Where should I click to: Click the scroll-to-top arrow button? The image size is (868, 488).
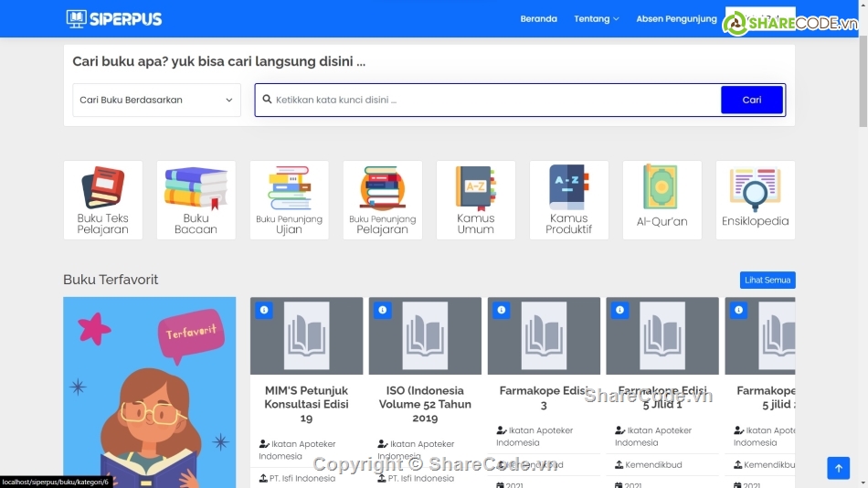[838, 468]
